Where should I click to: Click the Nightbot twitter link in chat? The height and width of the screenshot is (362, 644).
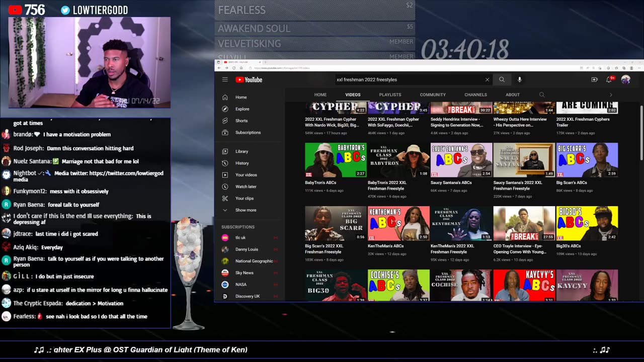(x=89, y=176)
